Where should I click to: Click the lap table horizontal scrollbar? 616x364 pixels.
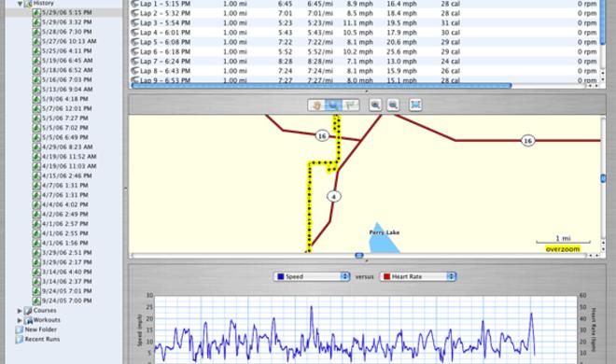(321, 85)
